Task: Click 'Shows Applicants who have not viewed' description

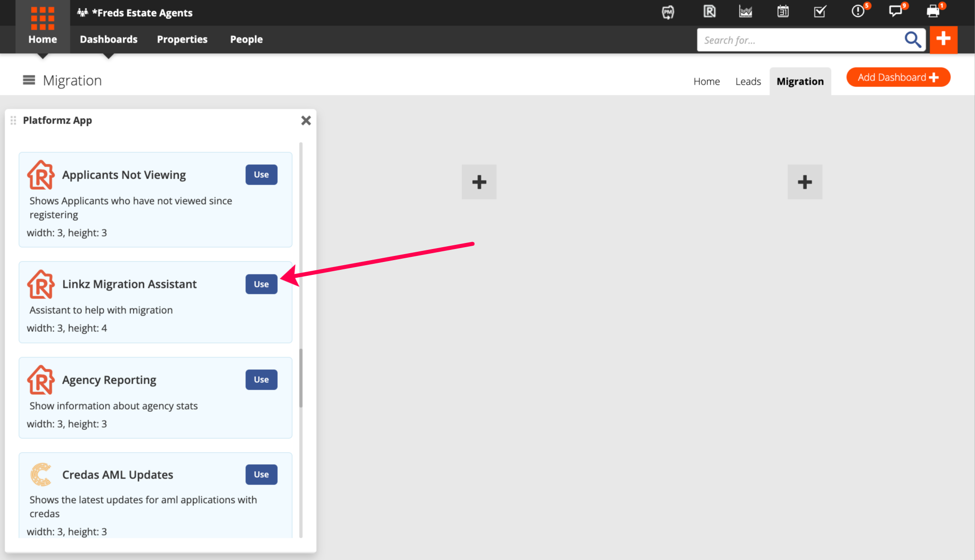Action: pos(131,208)
